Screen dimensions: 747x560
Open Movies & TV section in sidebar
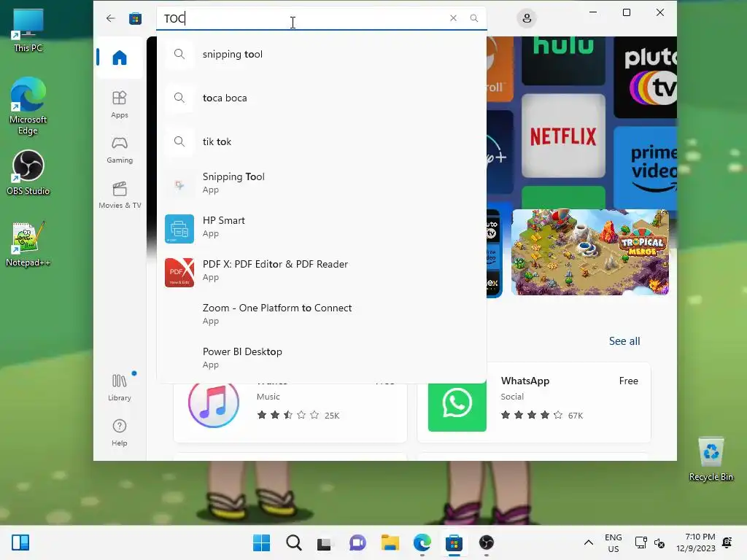coord(120,195)
